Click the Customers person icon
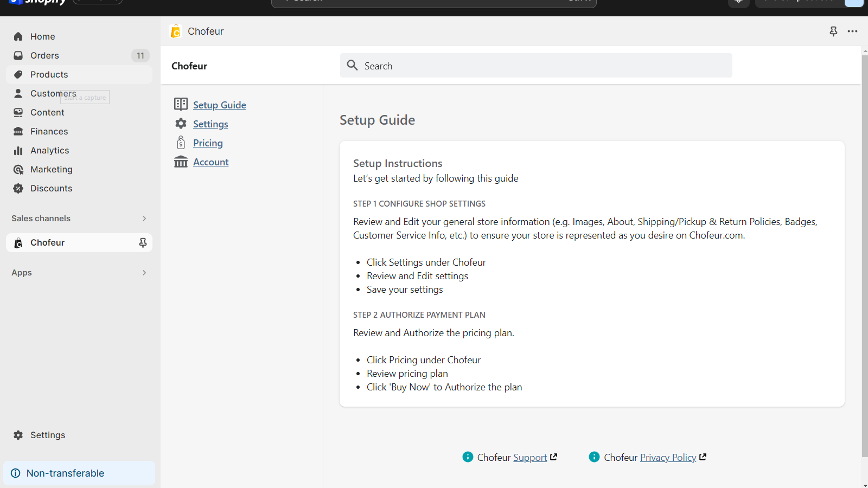This screenshot has height=488, width=868. [18, 93]
